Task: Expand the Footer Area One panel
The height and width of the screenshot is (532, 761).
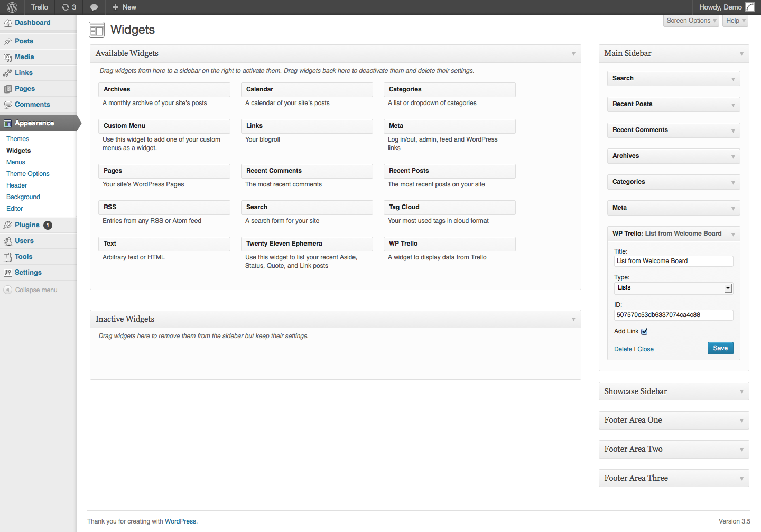Action: 741,421
